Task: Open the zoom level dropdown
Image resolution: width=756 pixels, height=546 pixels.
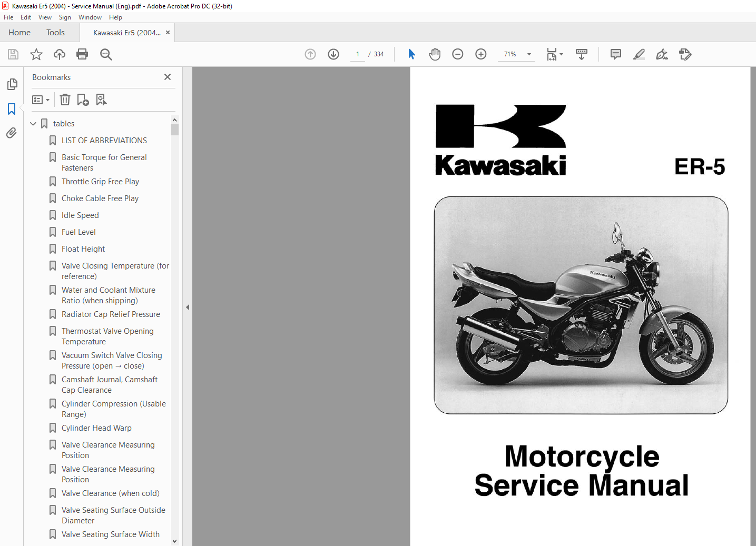Action: [529, 54]
